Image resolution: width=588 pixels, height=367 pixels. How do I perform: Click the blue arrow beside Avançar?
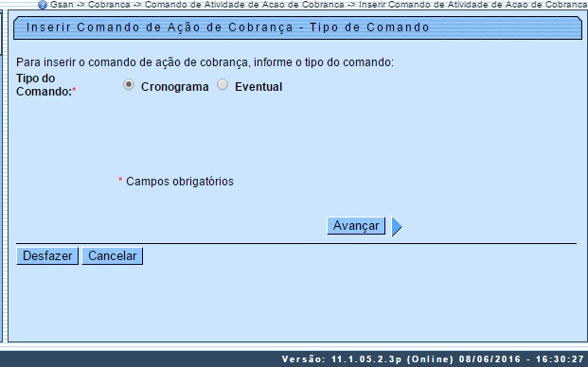397,226
